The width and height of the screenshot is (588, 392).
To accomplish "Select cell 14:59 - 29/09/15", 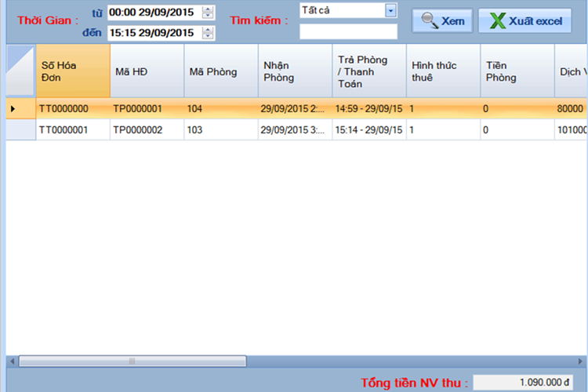I will tap(369, 109).
